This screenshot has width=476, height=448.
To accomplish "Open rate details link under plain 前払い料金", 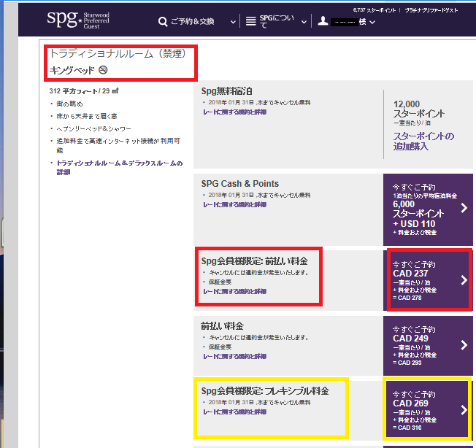I will [x=234, y=356].
